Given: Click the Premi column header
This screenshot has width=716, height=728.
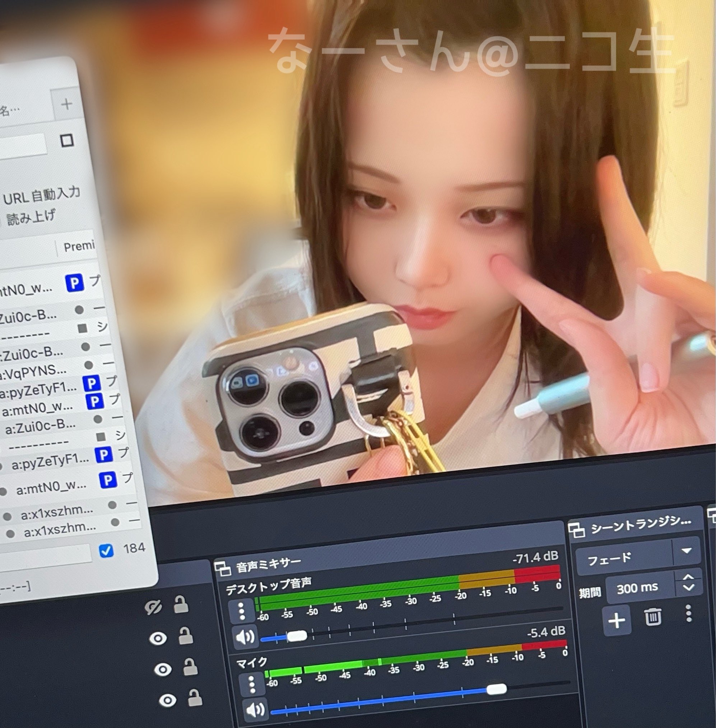Looking at the screenshot, I should tap(79, 247).
